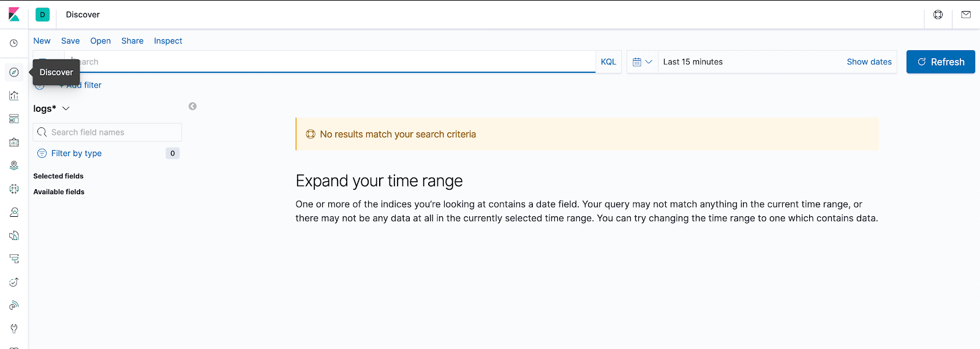Screen dimensions: 980x349
Task: Open the Dashboard icon in sidebar
Action: point(14,119)
